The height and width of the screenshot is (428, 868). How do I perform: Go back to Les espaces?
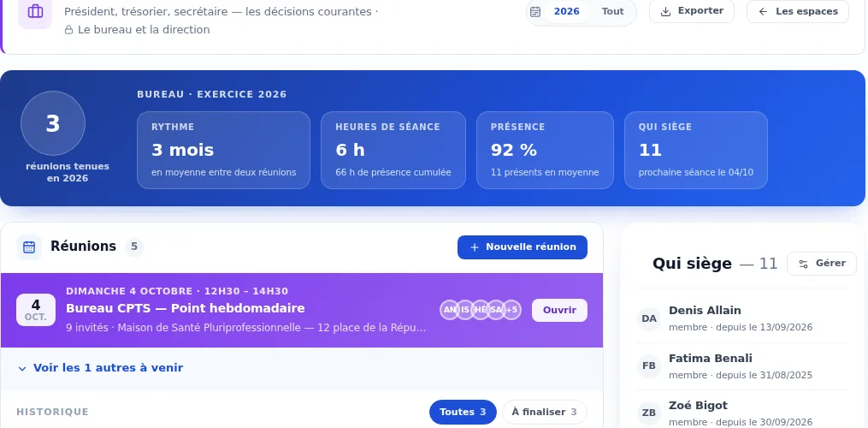(797, 11)
